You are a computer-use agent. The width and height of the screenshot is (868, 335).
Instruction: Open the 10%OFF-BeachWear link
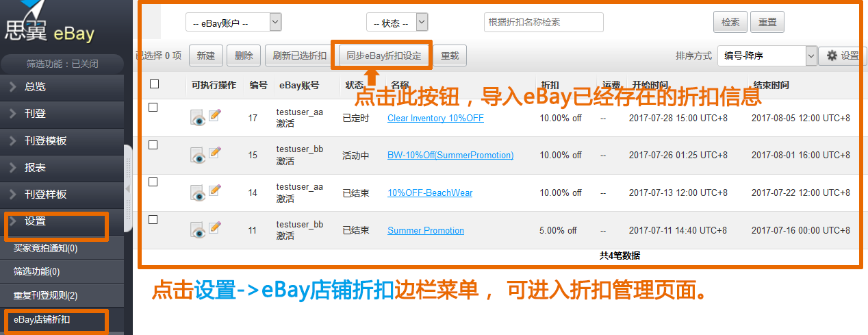click(430, 193)
